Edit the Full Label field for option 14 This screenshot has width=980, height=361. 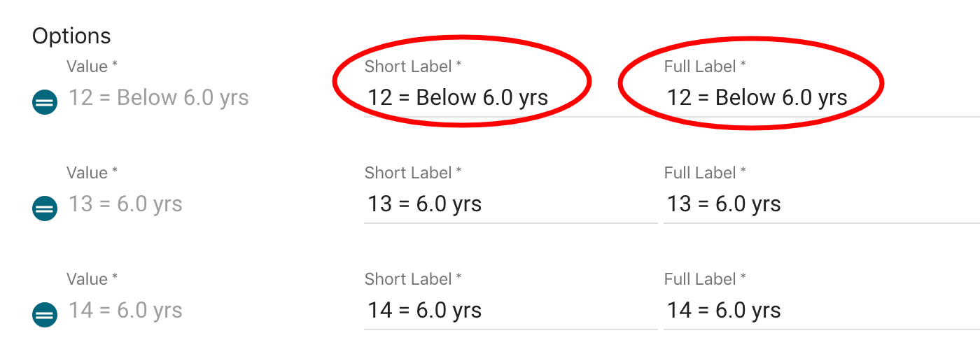coord(819,311)
